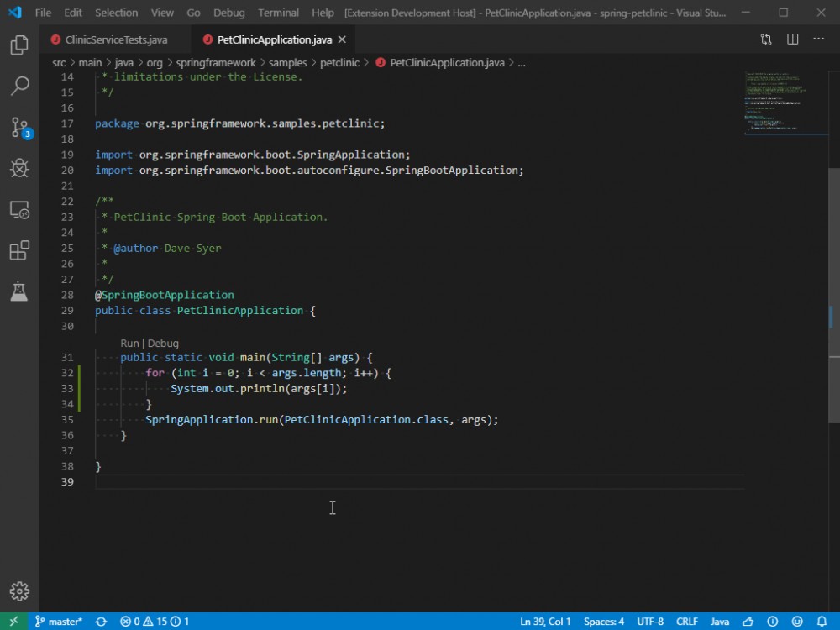Open the Search view in the activity bar
The height and width of the screenshot is (630, 840).
point(20,85)
